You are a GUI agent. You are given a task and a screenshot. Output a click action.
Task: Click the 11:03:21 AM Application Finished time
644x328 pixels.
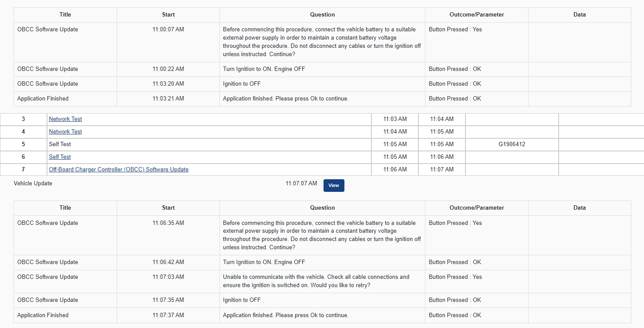pos(168,99)
